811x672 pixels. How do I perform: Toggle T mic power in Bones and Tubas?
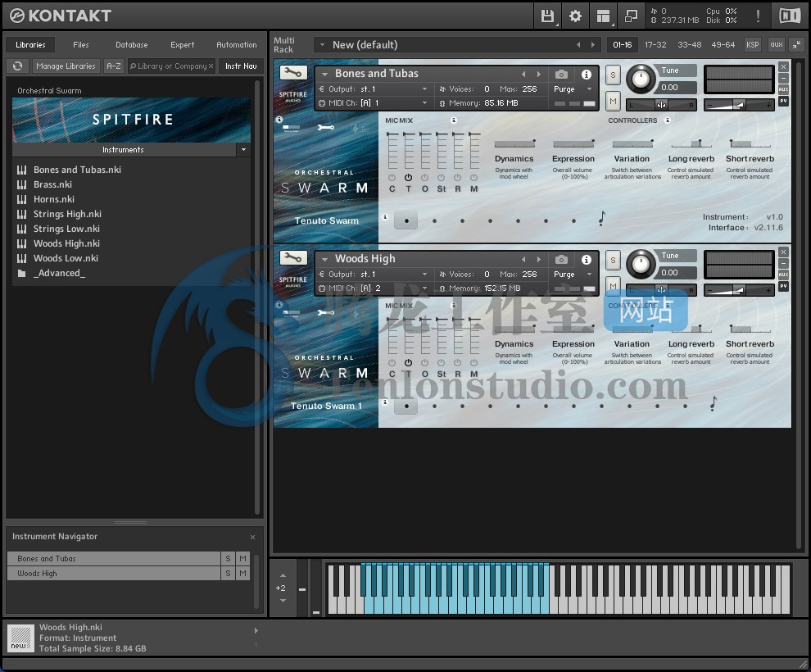[408, 178]
